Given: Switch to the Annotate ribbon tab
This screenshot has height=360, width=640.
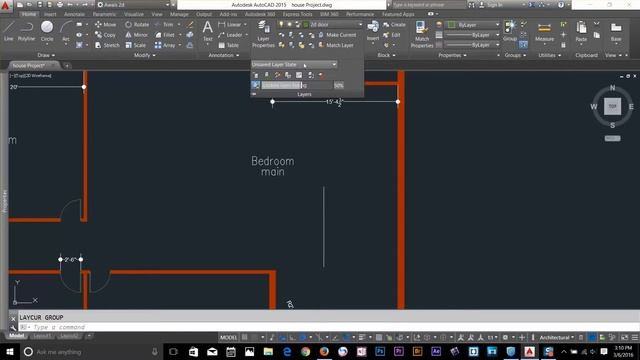Looking at the screenshot, I should (74, 14).
